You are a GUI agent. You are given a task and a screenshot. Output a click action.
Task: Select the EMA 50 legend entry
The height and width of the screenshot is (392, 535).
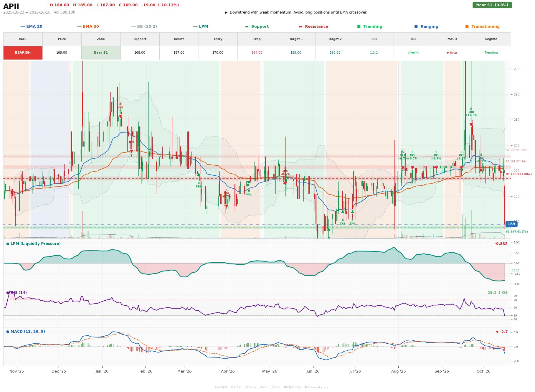click(88, 27)
